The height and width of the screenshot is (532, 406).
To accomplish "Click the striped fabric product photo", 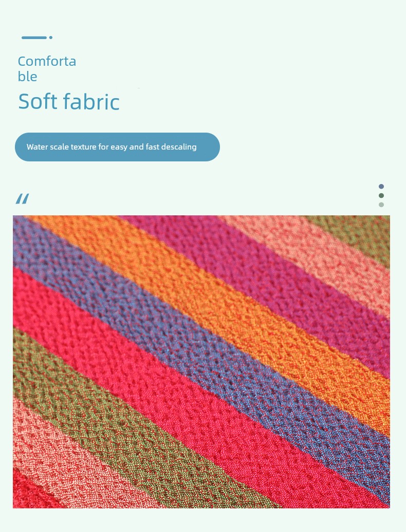I will (x=201, y=362).
